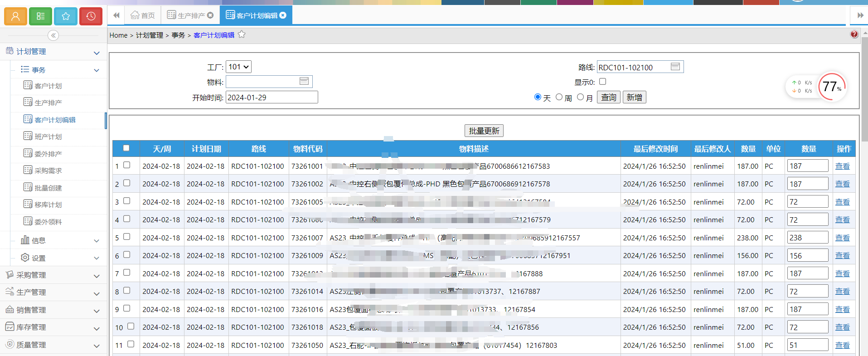The height and width of the screenshot is (356, 868).
Task: Click the 新增 button
Action: pyautogui.click(x=634, y=98)
